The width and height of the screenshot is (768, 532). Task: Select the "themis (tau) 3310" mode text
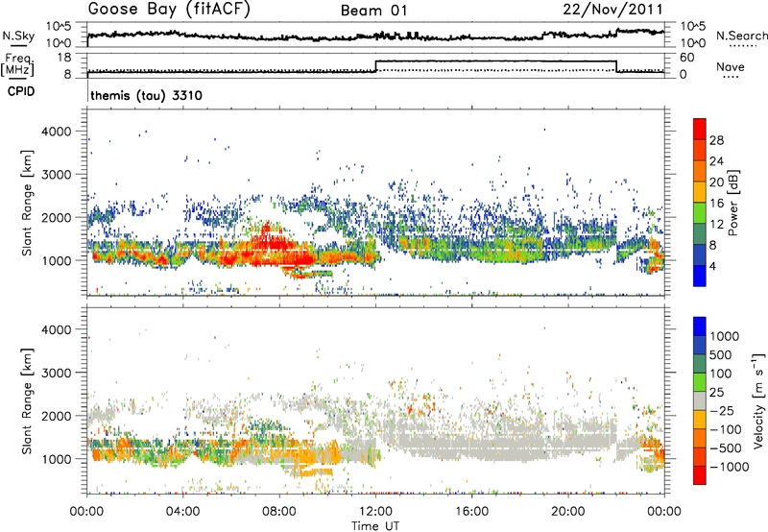coord(147,95)
